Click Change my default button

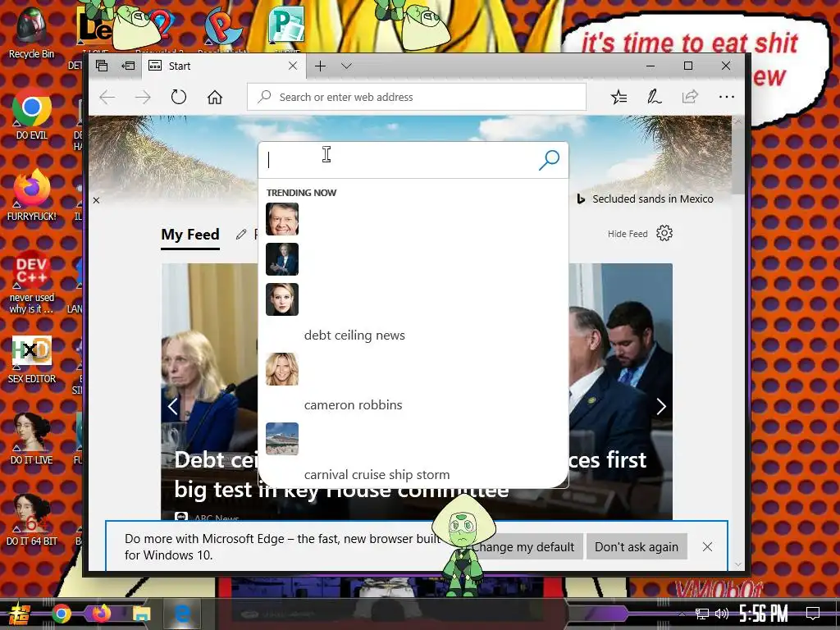(x=523, y=546)
